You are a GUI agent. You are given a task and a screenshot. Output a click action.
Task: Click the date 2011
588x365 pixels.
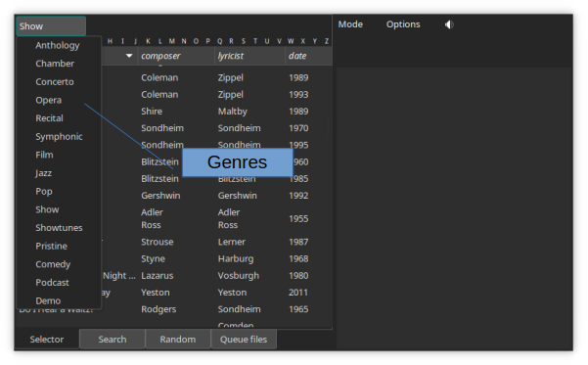click(x=298, y=293)
